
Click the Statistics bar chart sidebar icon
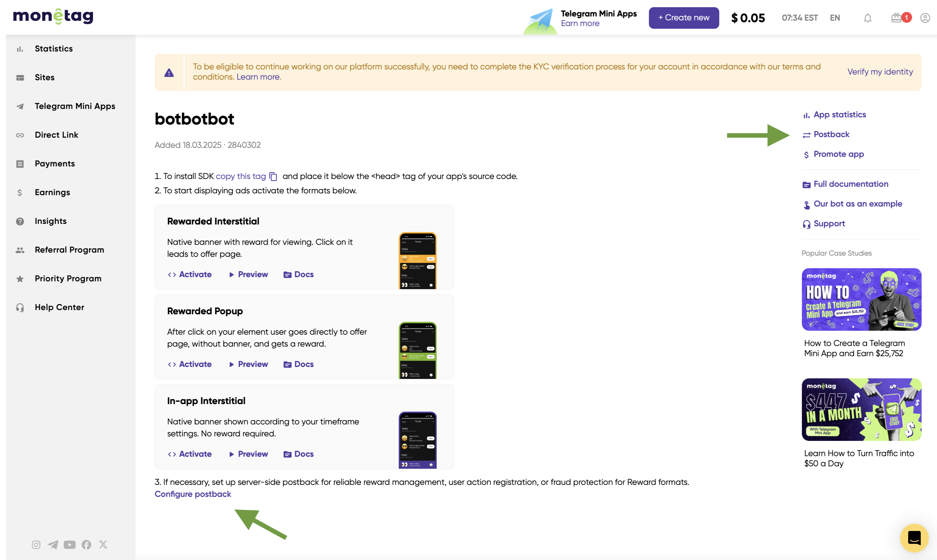coord(20,49)
